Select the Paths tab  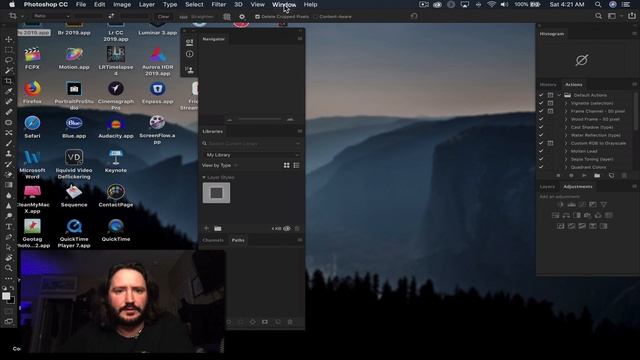coord(238,240)
